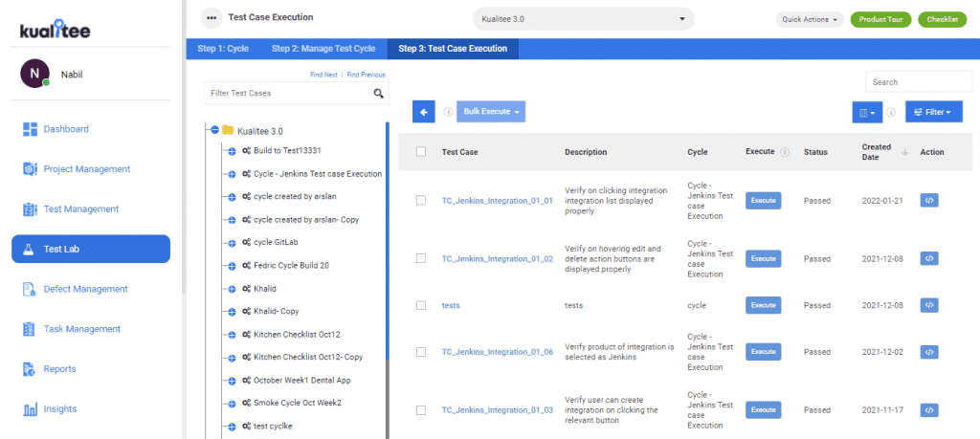Viewport: 980px width, 439px height.
Task: Click the Find Previous link
Action: 367,75
